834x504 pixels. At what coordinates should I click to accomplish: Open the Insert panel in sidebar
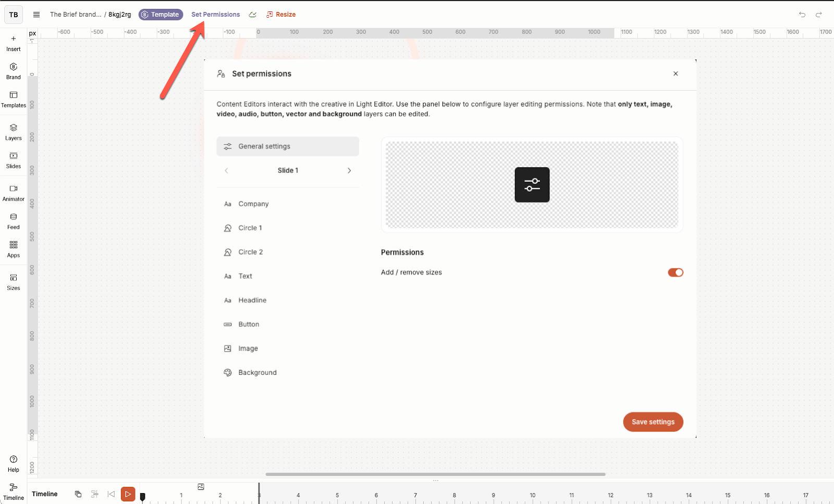[14, 43]
